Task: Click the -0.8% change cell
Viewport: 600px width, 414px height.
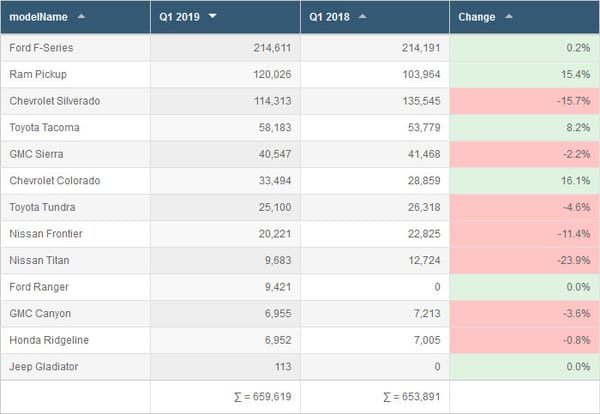Action: [x=524, y=340]
